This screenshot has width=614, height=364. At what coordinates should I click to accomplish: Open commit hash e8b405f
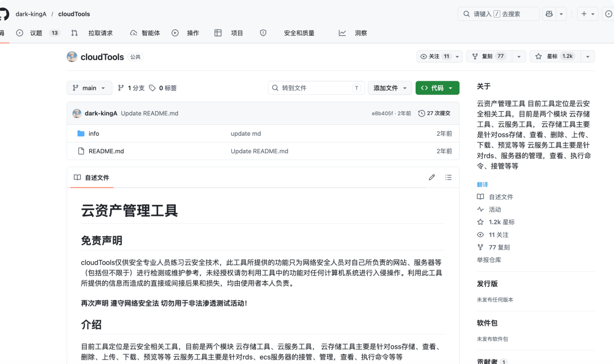tap(382, 114)
